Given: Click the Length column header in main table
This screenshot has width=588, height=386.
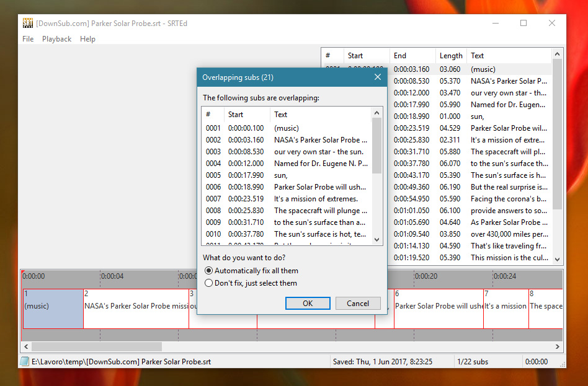Looking at the screenshot, I should tap(451, 56).
